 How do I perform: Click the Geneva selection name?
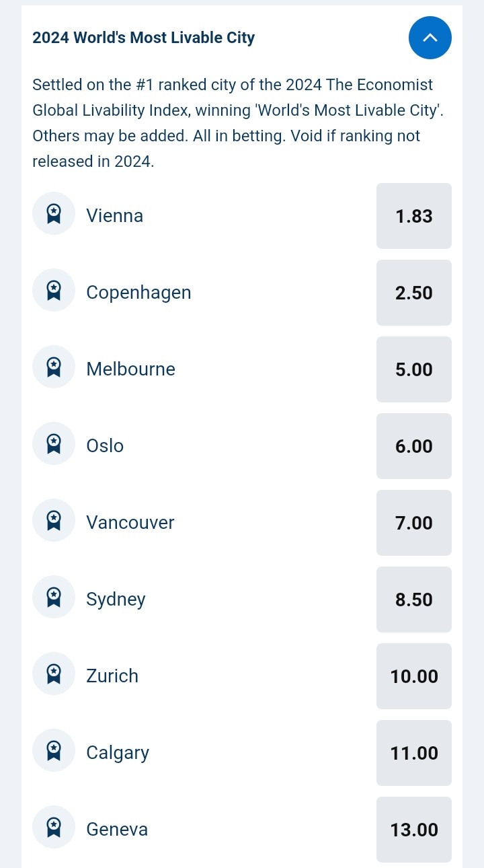pyautogui.click(x=117, y=830)
